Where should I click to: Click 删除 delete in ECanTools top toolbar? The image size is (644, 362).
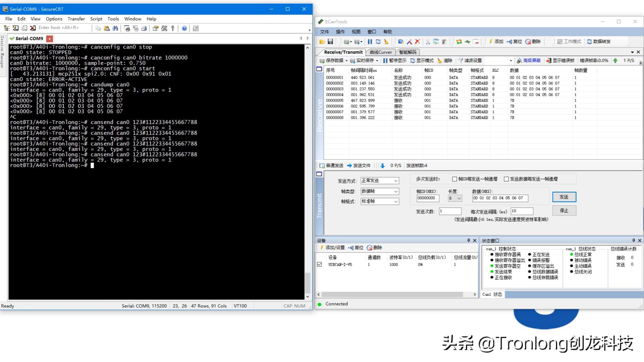[533, 42]
